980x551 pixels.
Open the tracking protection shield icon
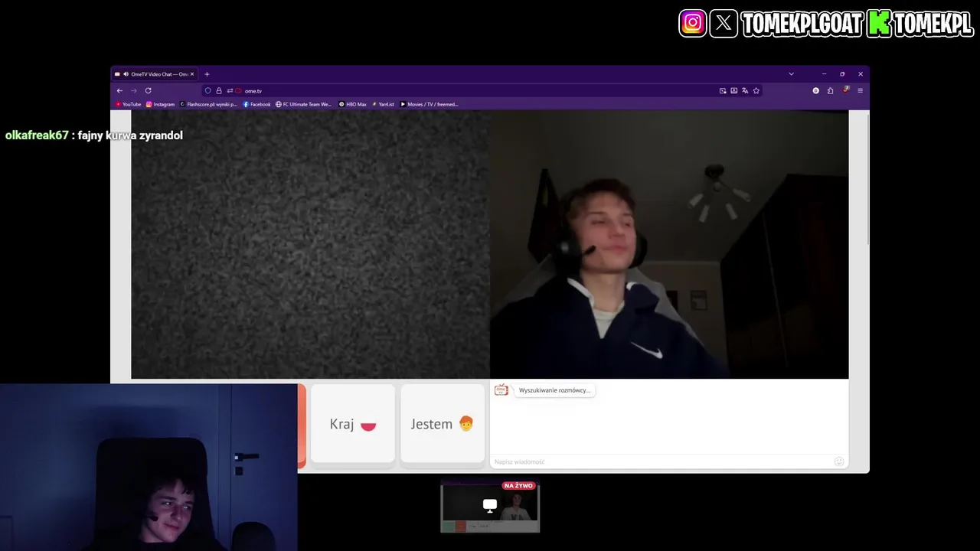tap(207, 90)
